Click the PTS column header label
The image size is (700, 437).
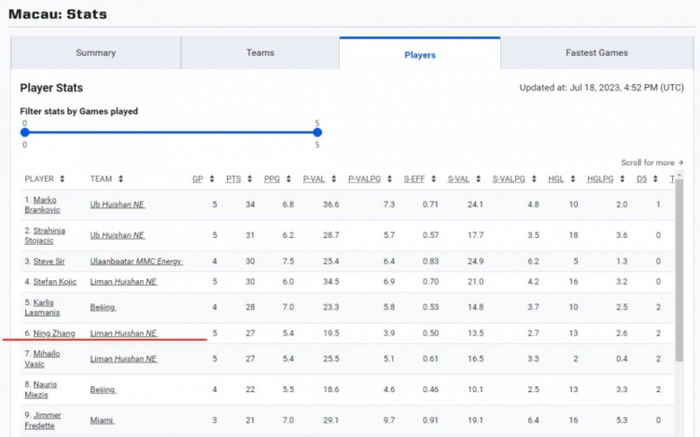point(233,179)
